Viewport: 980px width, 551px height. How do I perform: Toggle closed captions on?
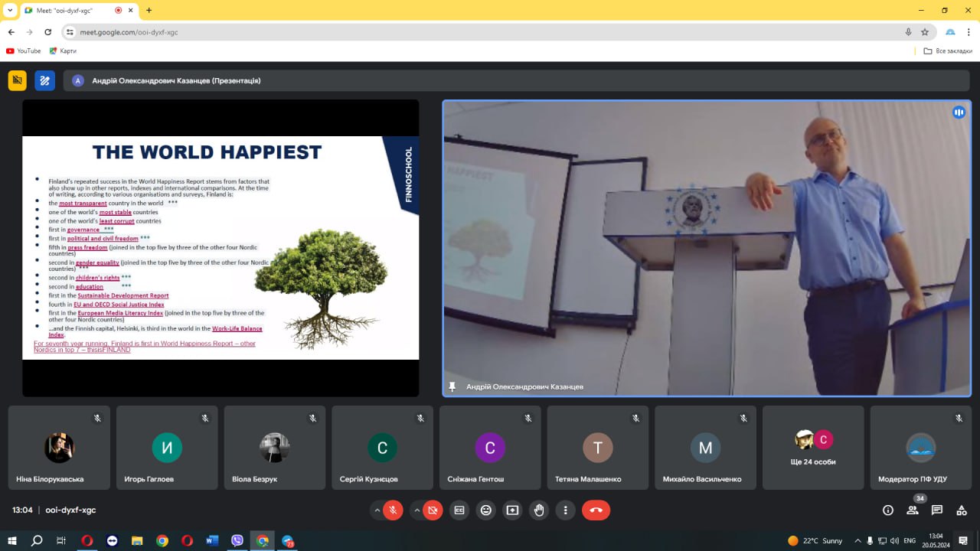(459, 510)
